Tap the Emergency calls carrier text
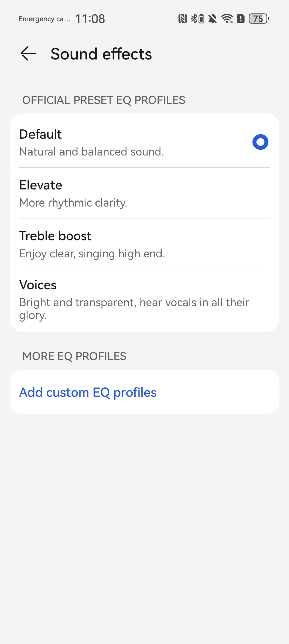 [x=44, y=19]
